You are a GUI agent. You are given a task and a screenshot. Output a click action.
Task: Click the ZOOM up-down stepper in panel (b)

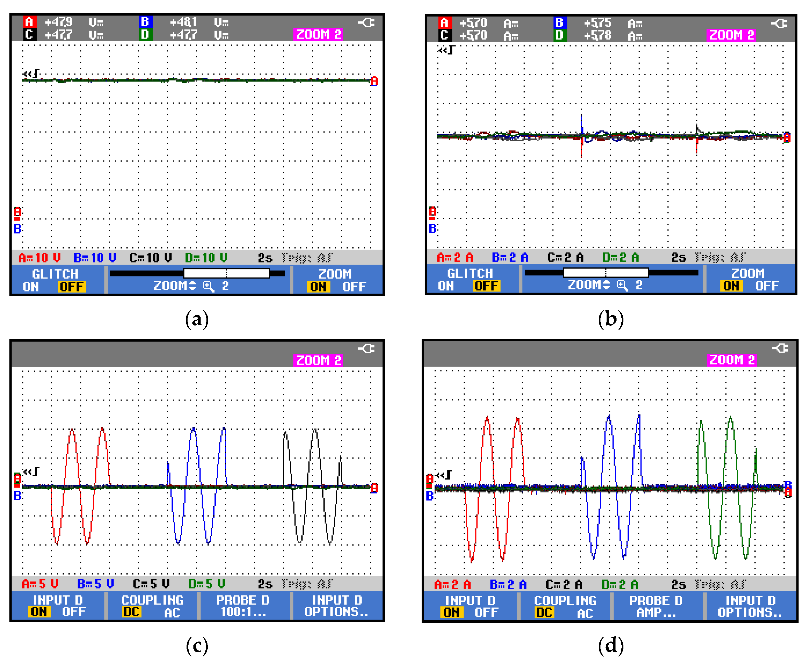point(606,285)
